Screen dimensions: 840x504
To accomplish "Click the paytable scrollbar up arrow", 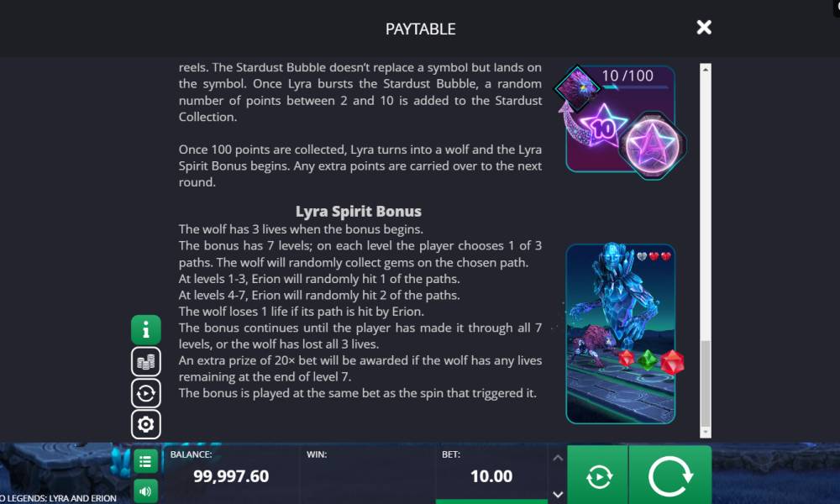I will tap(706, 69).
